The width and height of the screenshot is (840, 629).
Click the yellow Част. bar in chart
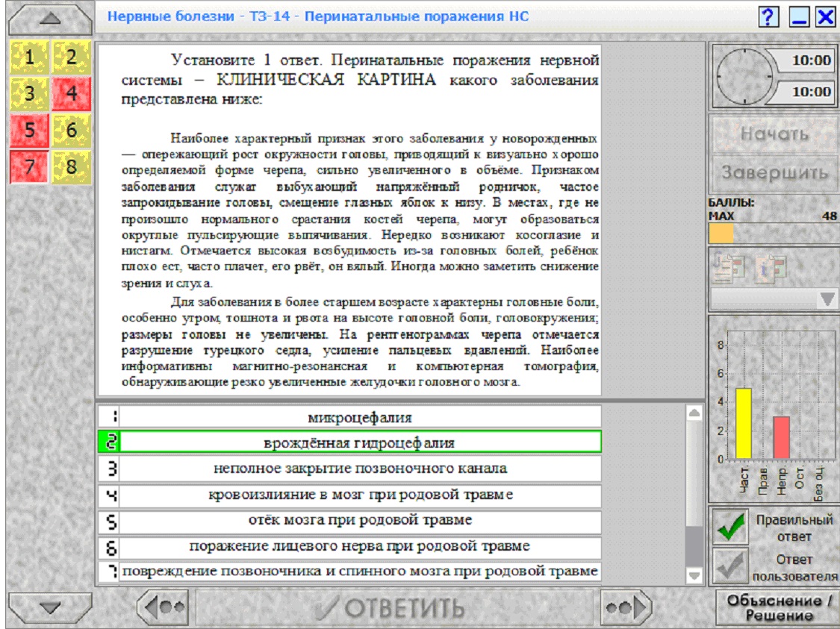(744, 424)
